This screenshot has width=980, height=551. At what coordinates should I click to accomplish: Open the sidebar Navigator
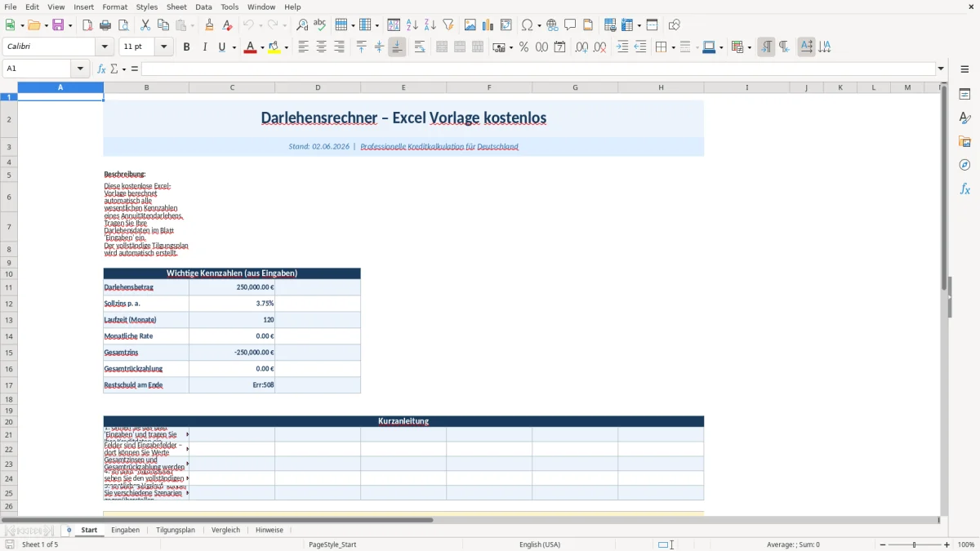point(964,165)
